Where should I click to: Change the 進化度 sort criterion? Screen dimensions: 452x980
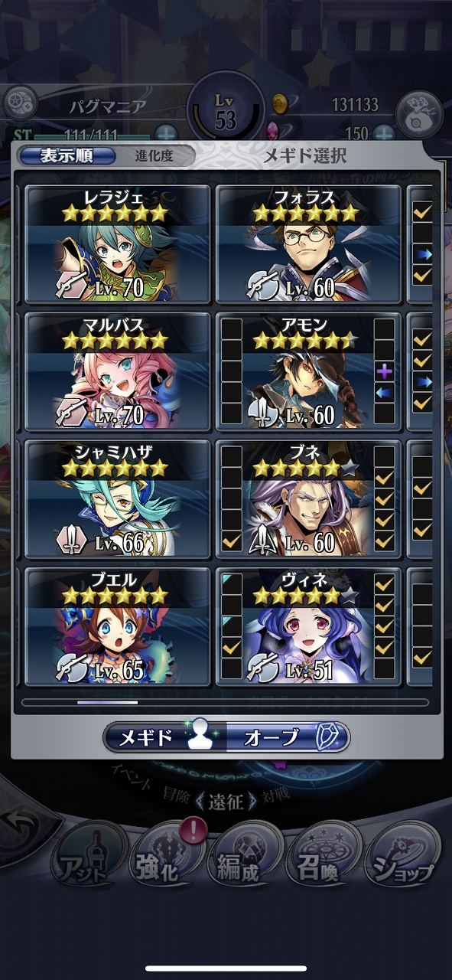[x=154, y=155]
